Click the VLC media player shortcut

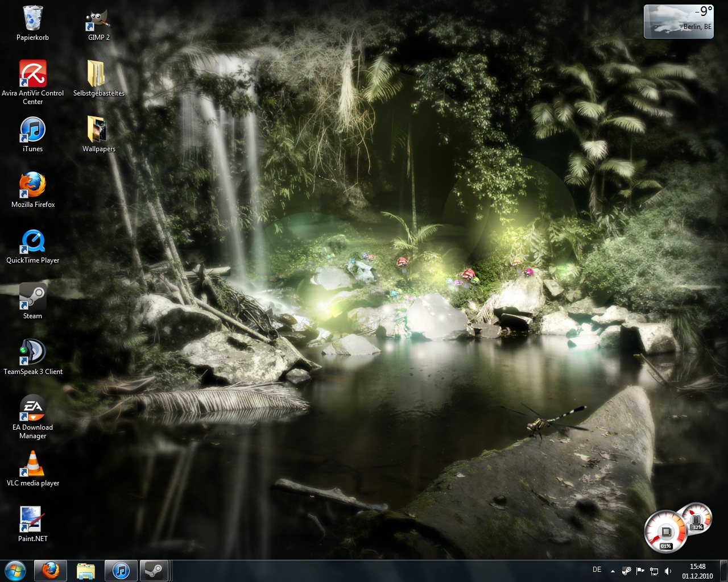(32, 464)
